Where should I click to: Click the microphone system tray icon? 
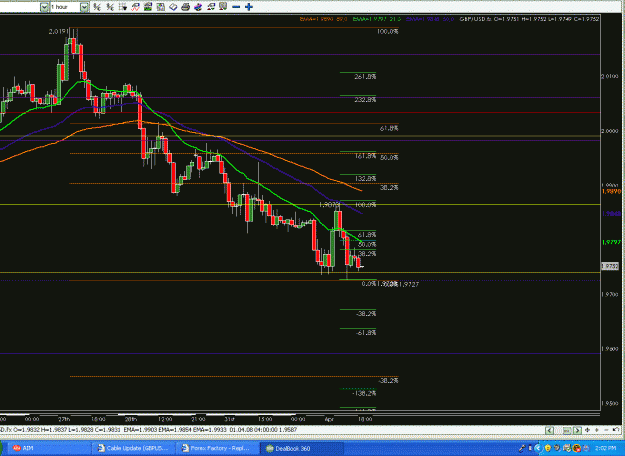pos(522,448)
